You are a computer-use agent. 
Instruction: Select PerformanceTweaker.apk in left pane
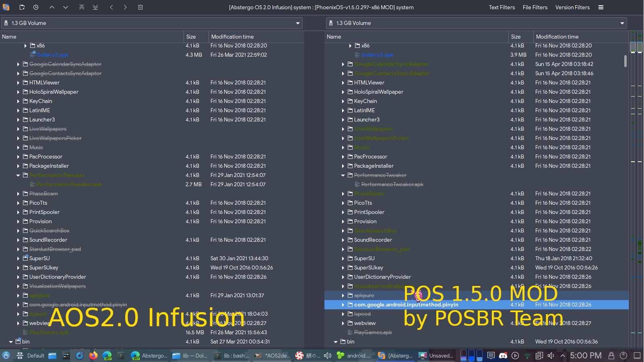pyautogui.click(x=69, y=185)
